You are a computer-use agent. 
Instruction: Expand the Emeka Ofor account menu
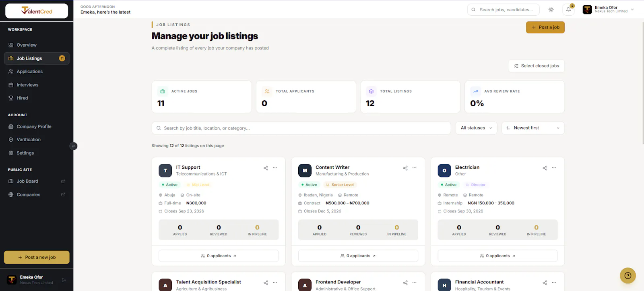click(609, 9)
